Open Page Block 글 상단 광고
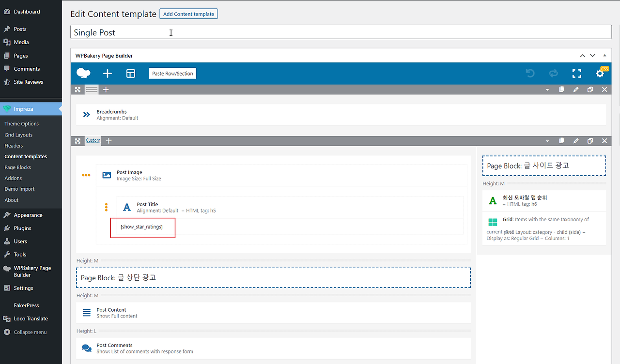620x364 pixels. (x=273, y=278)
